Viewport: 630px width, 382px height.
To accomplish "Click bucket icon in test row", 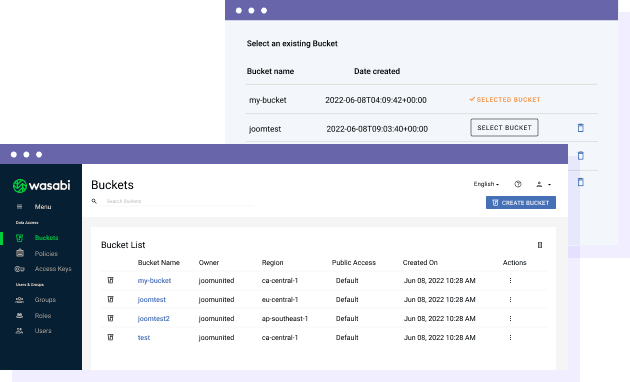I will [110, 337].
